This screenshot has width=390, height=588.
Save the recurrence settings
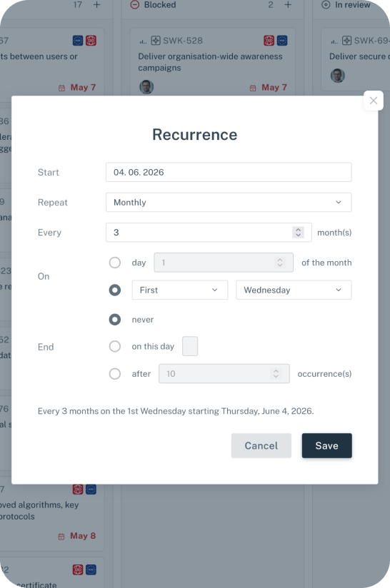[327, 445]
